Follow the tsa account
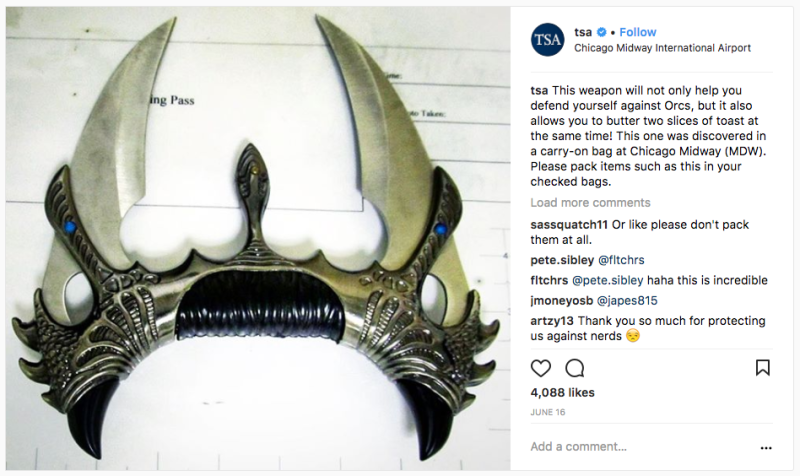 pyautogui.click(x=638, y=32)
